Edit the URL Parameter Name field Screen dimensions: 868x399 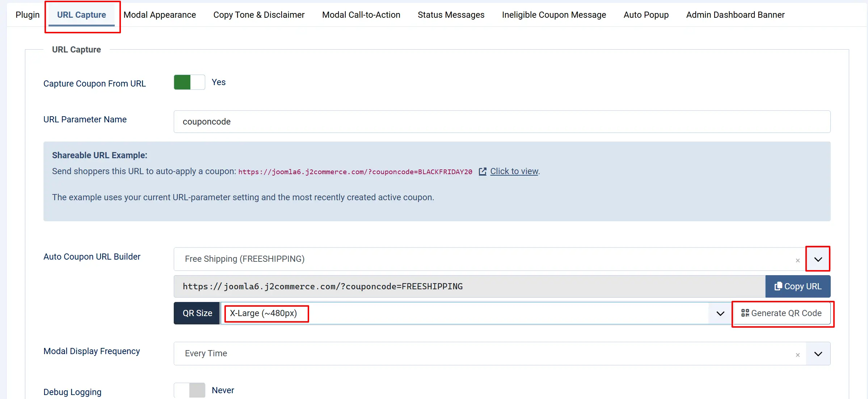pos(502,122)
